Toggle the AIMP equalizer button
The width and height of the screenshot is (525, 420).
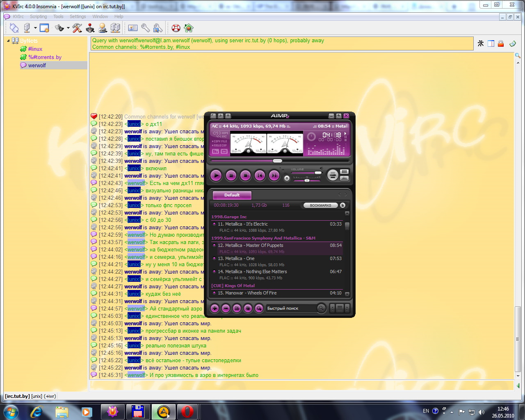[x=344, y=178]
